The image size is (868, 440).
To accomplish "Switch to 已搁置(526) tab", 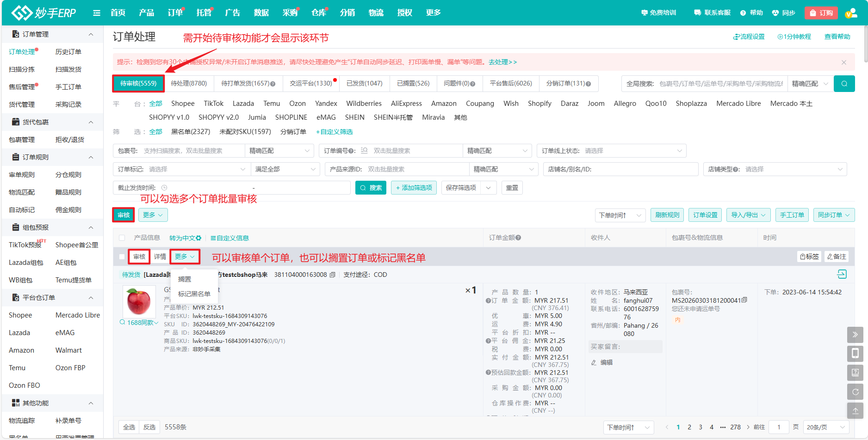I will (413, 84).
